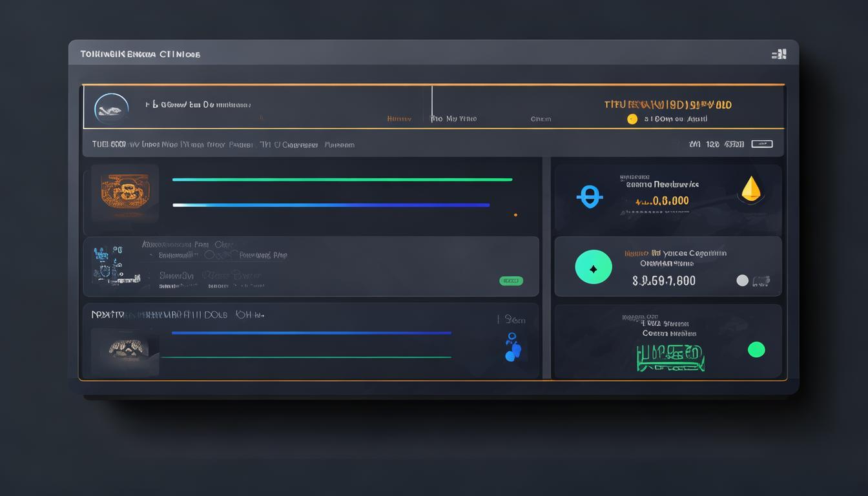Click the green neon logo graphic
Image resolution: width=868 pixels, height=496 pixels.
[x=670, y=356]
